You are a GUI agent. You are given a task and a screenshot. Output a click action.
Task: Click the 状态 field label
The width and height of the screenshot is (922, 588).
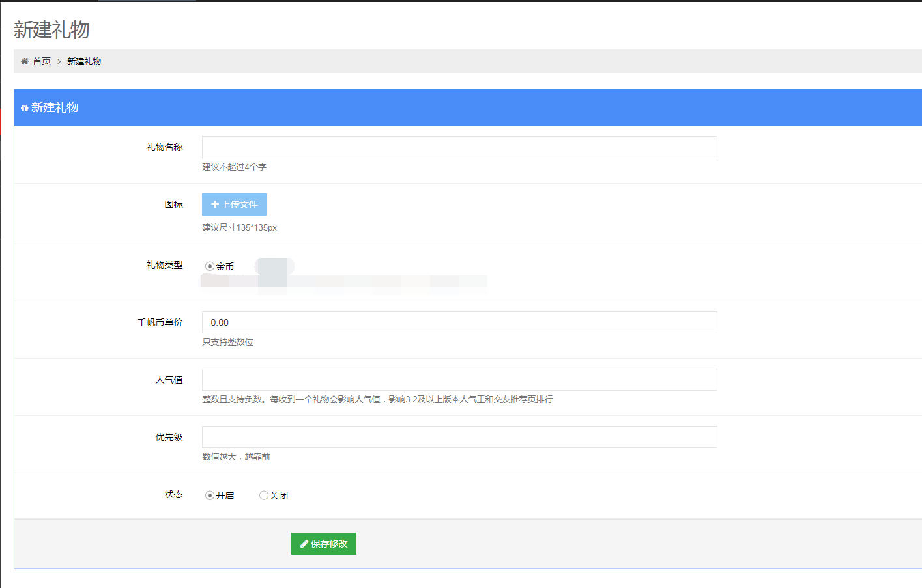pyautogui.click(x=173, y=494)
